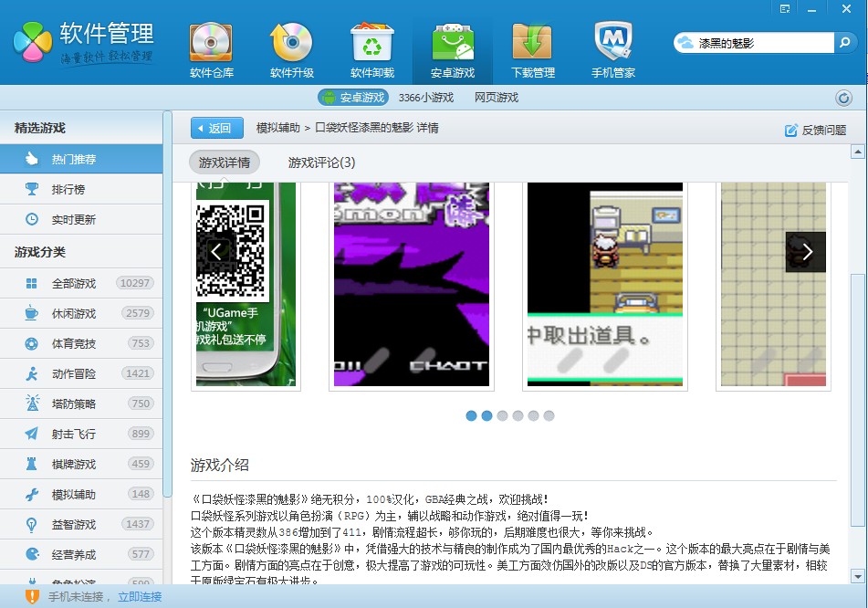Click the content scrollbar down arrow
Viewport: 868px width, 608px height.
(x=857, y=576)
